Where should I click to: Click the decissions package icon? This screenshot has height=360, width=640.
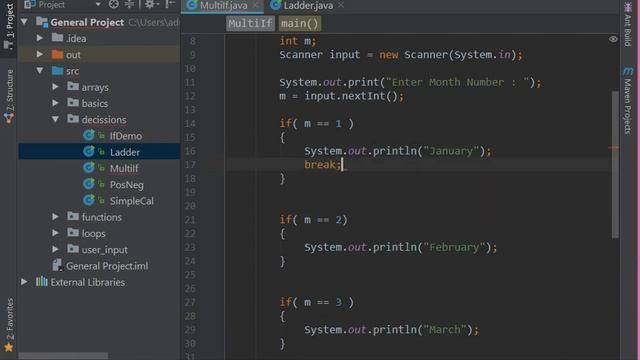click(73, 119)
